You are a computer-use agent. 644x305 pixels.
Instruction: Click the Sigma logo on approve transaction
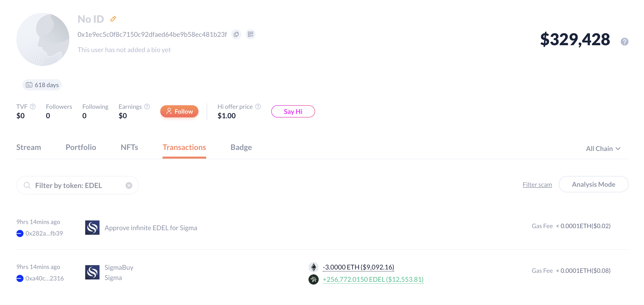coord(92,228)
